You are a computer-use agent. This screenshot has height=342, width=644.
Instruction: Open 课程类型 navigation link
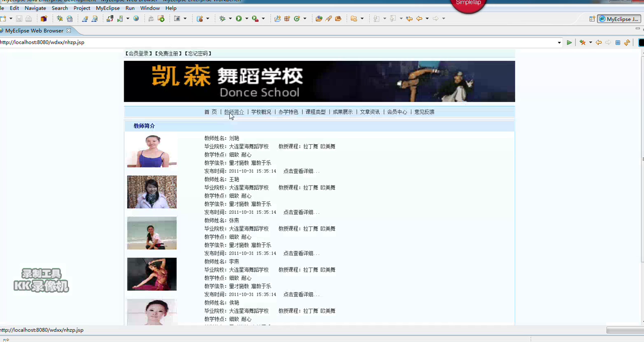[315, 112]
